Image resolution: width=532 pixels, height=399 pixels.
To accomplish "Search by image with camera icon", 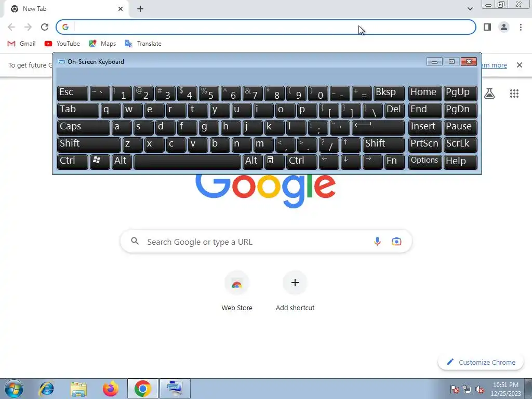I will click(396, 241).
